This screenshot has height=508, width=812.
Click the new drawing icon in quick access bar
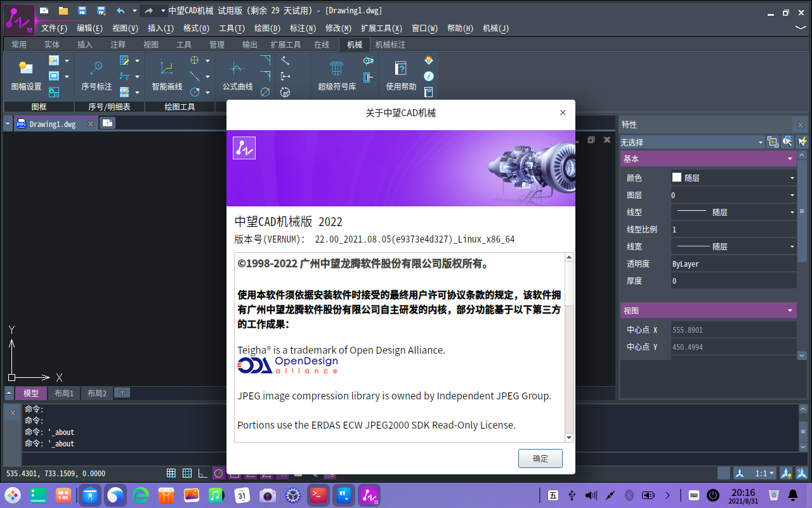click(44, 10)
